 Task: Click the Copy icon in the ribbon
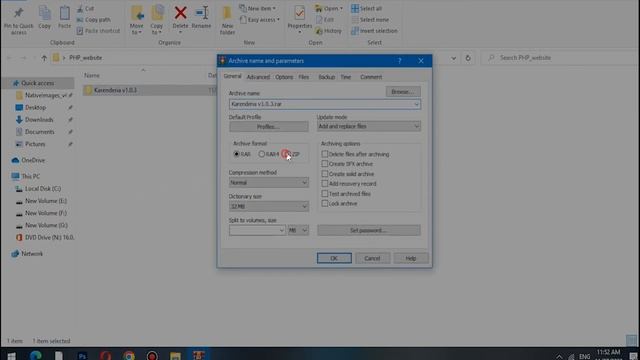click(x=44, y=13)
